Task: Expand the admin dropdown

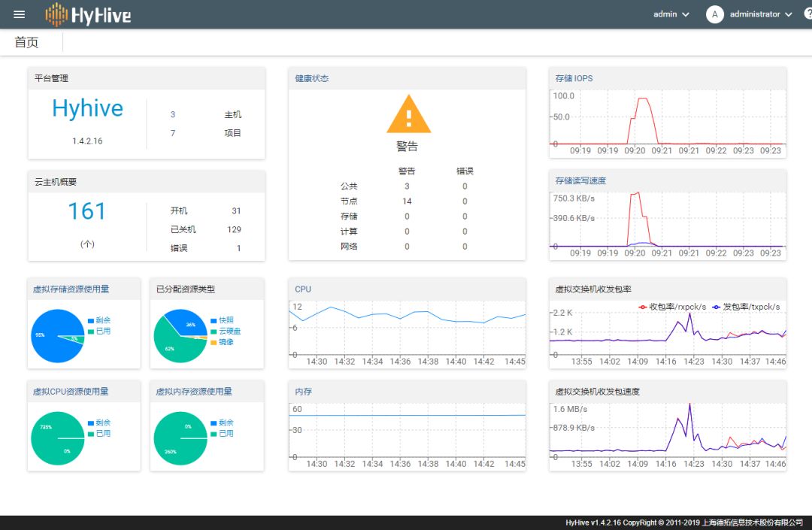Action: pos(671,14)
